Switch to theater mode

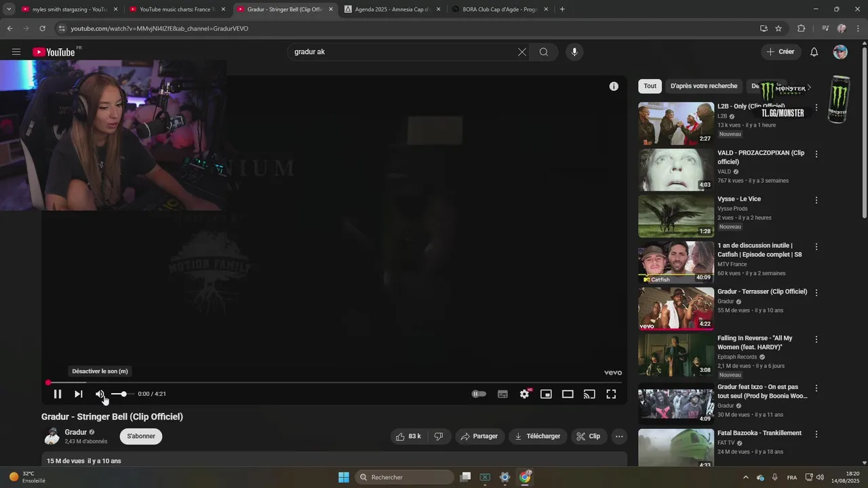568,394
